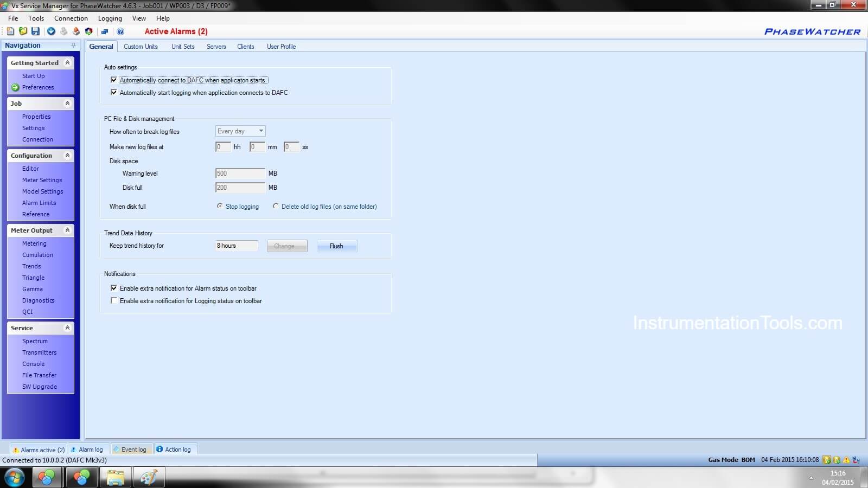
Task: Select Delete old log files radio button
Action: point(276,206)
